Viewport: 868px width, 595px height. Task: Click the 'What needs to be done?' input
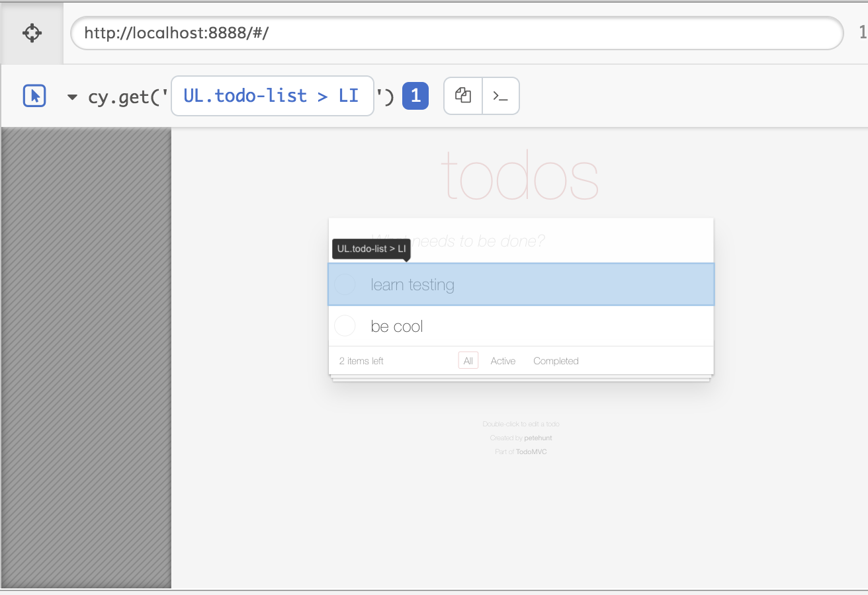[521, 241]
